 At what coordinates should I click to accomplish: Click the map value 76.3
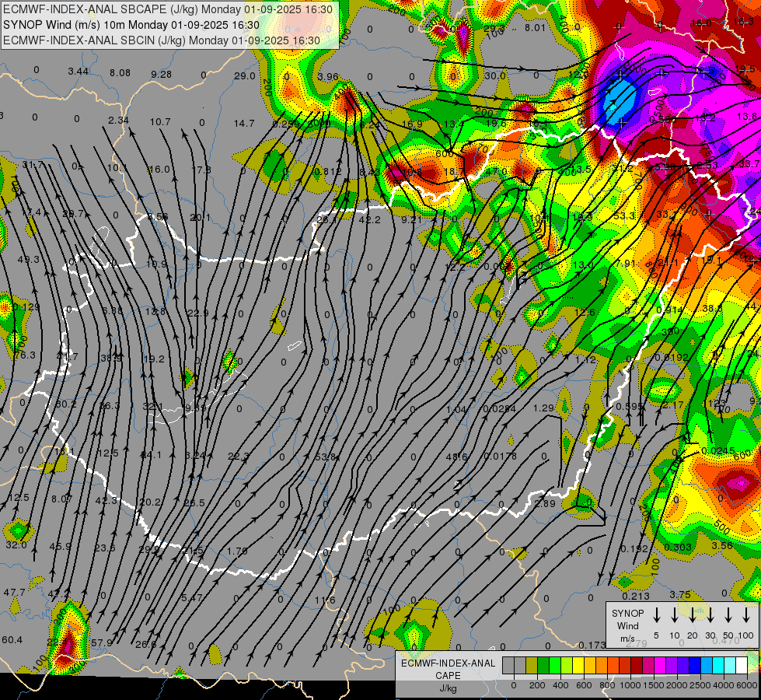tap(25, 355)
